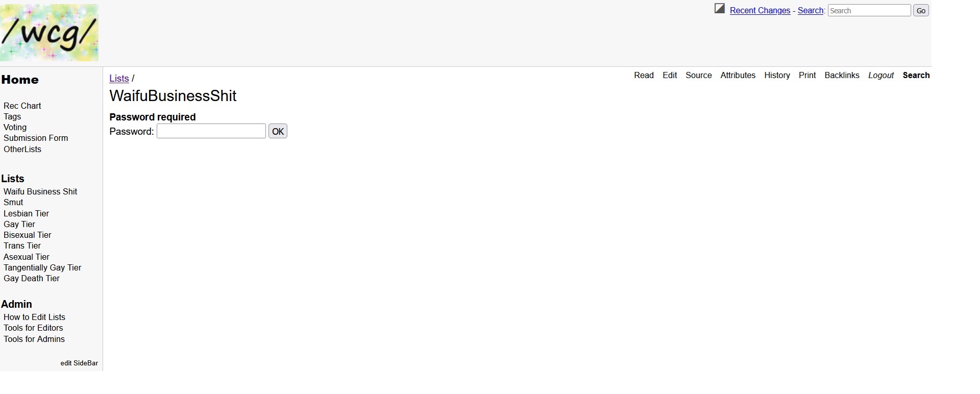The width and height of the screenshot is (980, 394).
Task: Open the Recent Changes link
Action: click(x=760, y=11)
